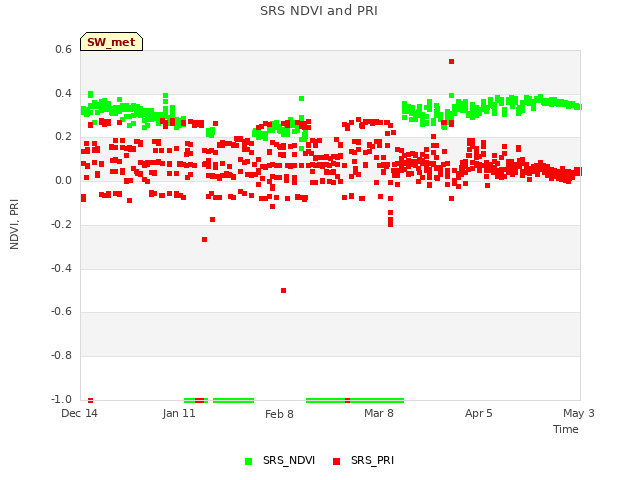Screen dimensions: 640x480
Task: Toggle the SRS_NDVI legend entry
Action: [280, 460]
